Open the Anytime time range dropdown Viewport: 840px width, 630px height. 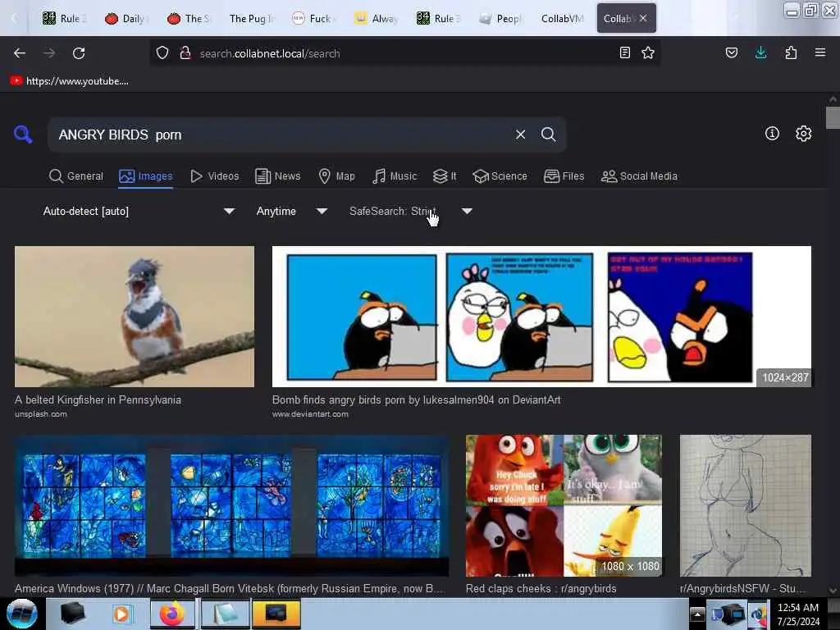click(291, 211)
